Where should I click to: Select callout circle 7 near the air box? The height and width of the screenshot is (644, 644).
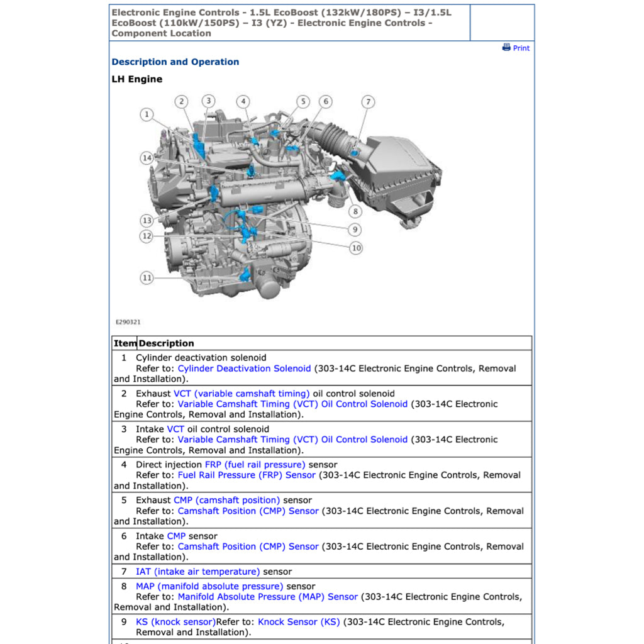[368, 102]
